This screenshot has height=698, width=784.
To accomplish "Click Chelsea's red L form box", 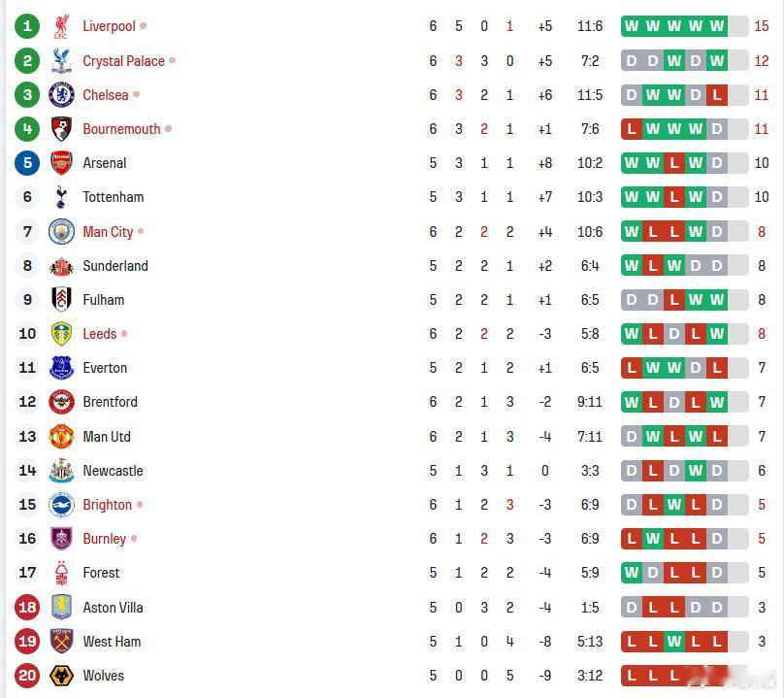I will 716,95.
